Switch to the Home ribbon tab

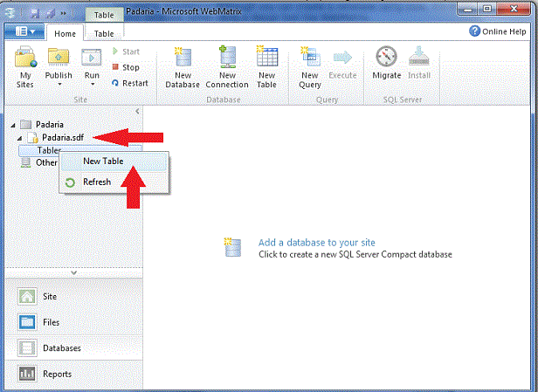65,33
